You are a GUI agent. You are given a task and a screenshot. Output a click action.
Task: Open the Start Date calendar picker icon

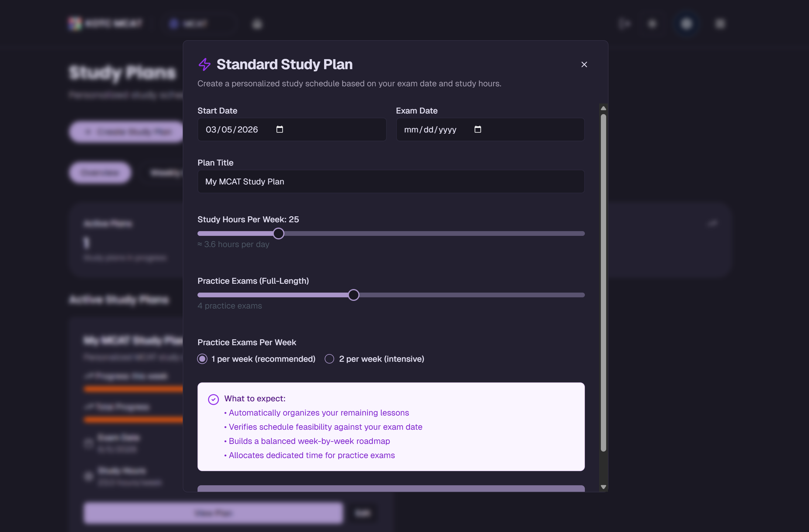coord(279,129)
